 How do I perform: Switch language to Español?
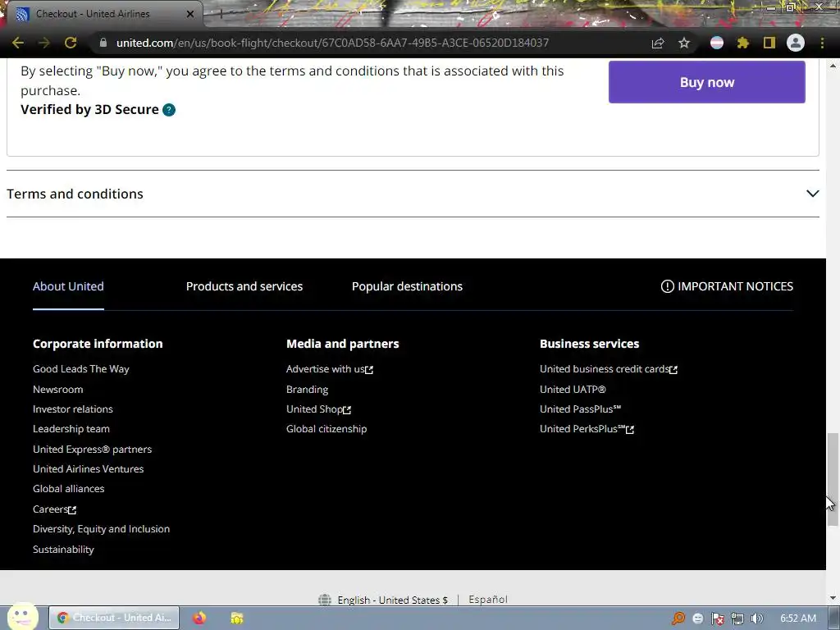(488, 600)
